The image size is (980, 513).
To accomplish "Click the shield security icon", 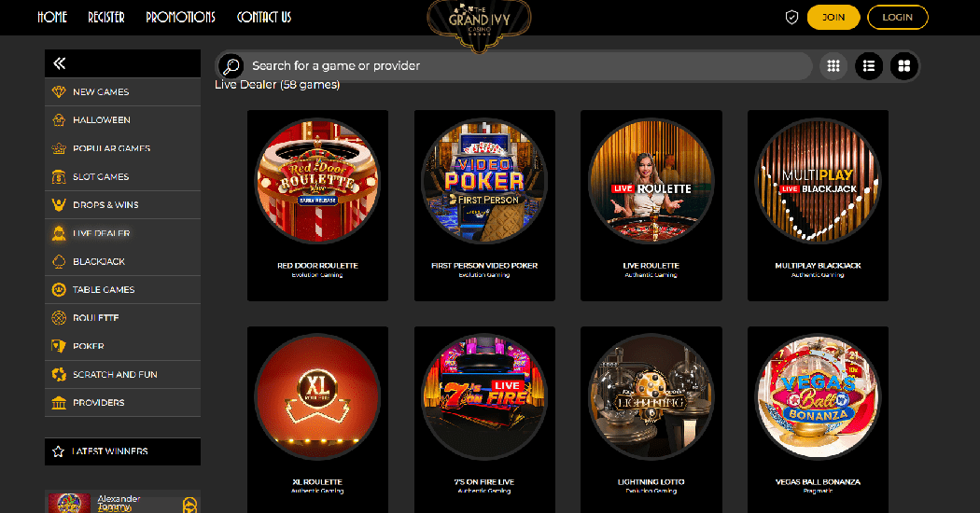I will [x=791, y=18].
